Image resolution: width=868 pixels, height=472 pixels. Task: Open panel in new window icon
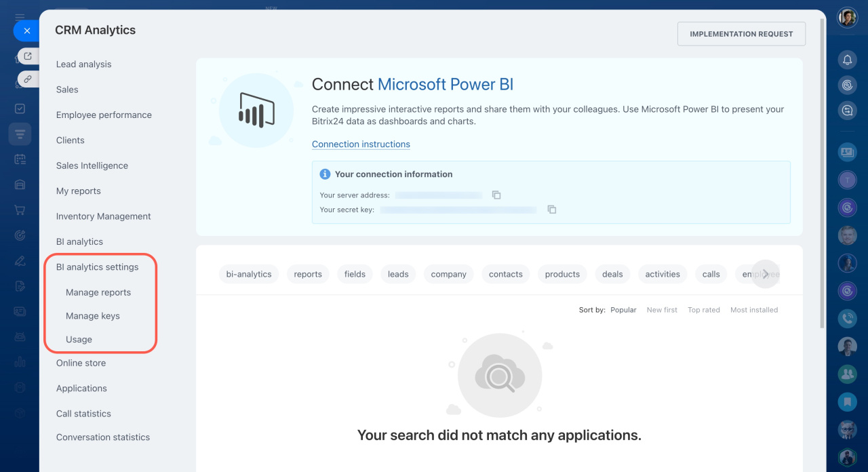(28, 56)
